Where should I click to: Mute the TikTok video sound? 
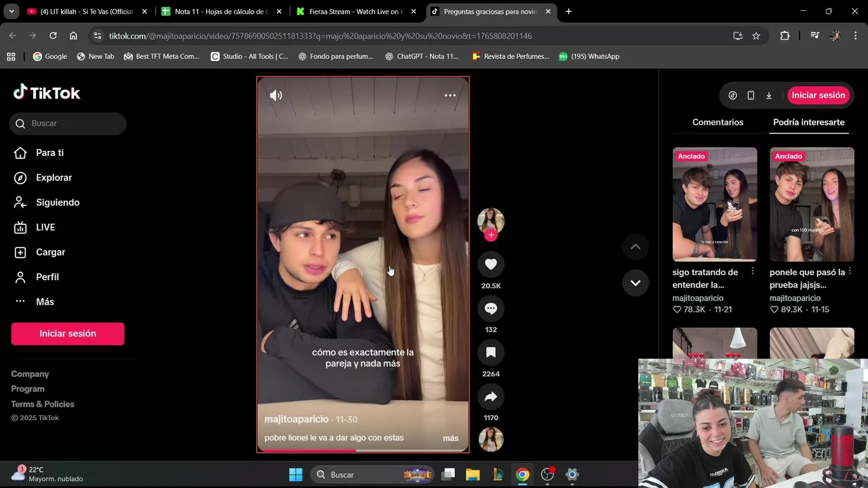[275, 96]
